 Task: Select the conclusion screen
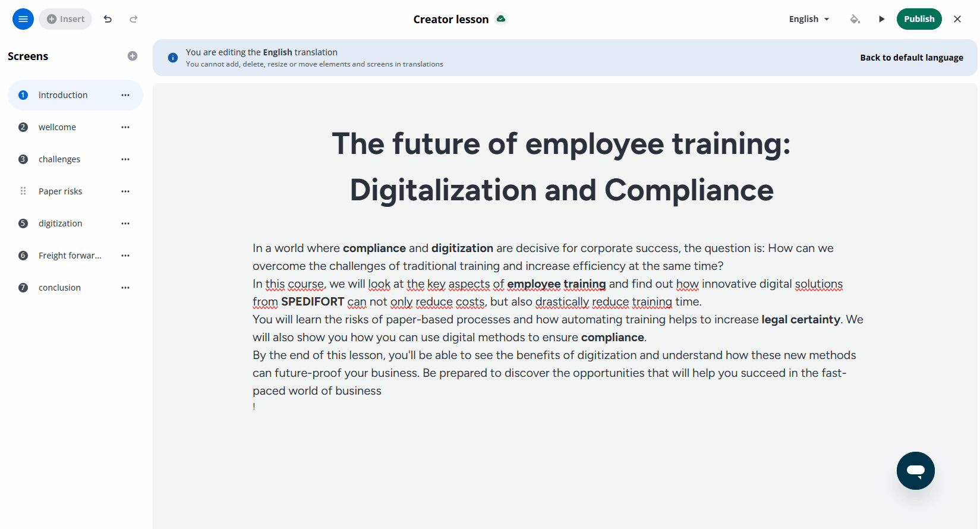[x=75, y=288]
